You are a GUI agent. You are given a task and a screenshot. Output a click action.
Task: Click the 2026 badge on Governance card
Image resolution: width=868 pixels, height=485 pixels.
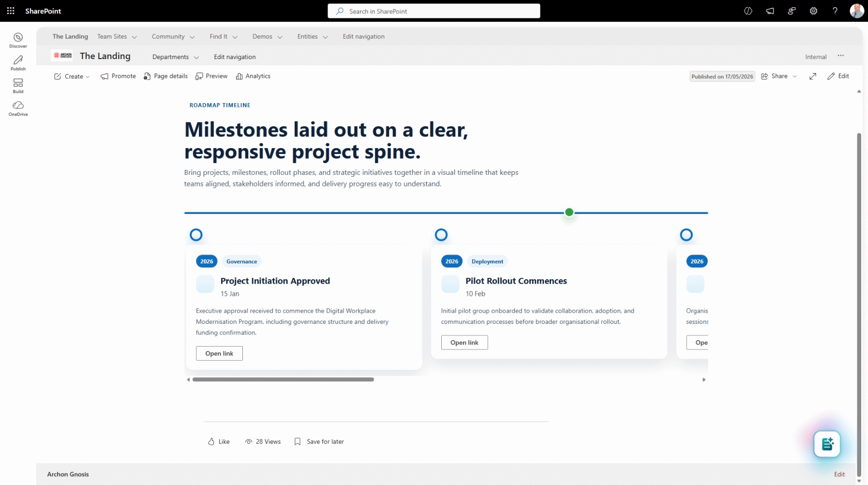(207, 261)
